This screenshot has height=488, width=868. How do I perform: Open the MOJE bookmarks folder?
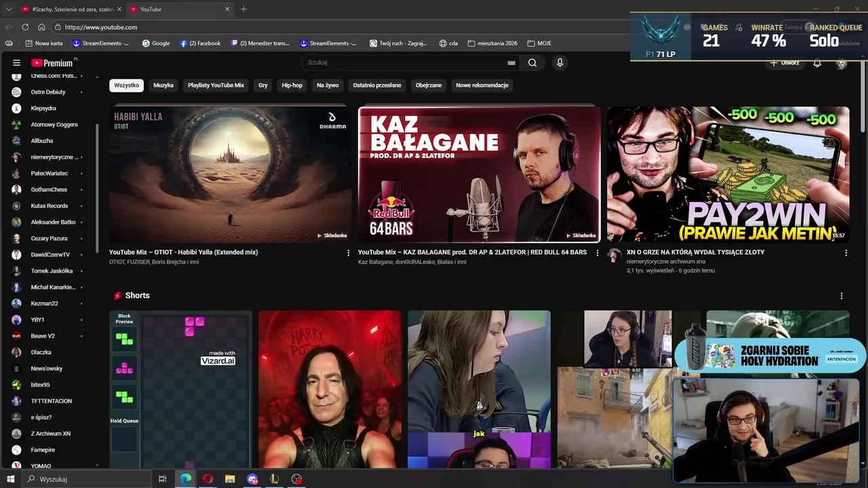[x=539, y=43]
